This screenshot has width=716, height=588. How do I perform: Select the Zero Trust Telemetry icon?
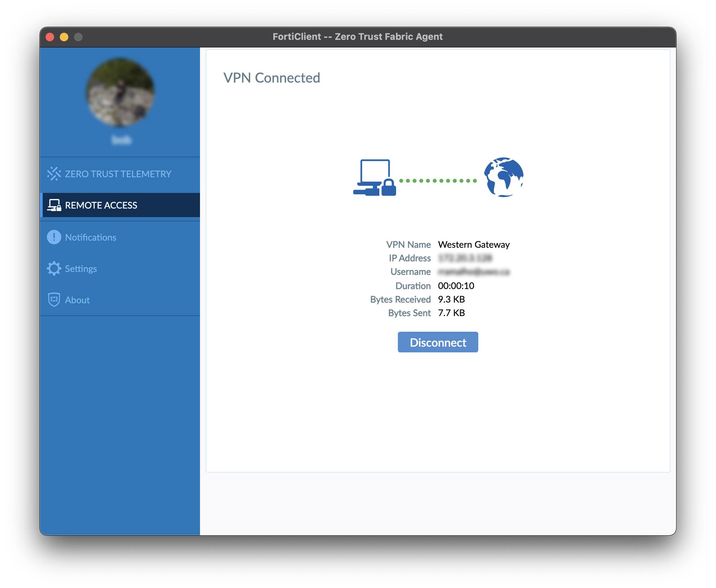[x=54, y=174]
